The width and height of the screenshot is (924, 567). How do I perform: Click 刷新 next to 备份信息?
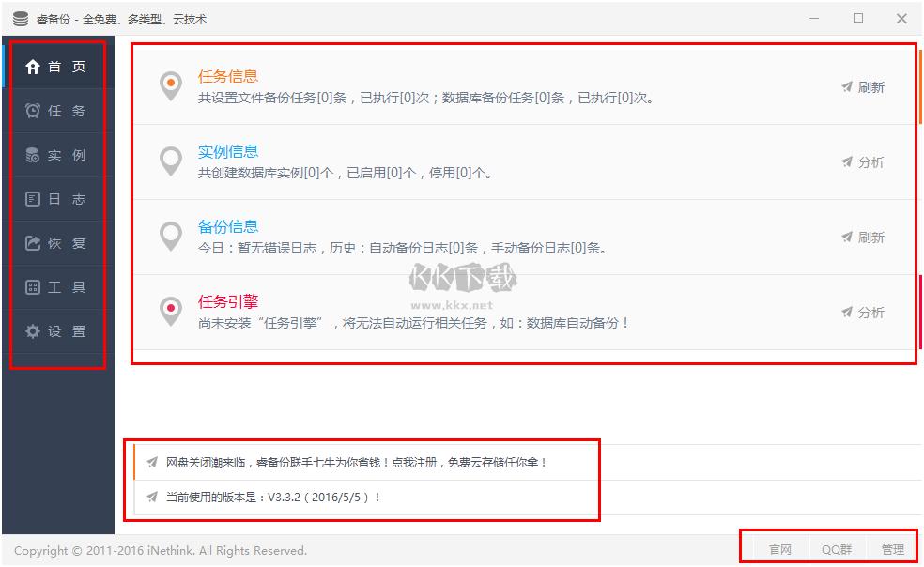(x=848, y=237)
